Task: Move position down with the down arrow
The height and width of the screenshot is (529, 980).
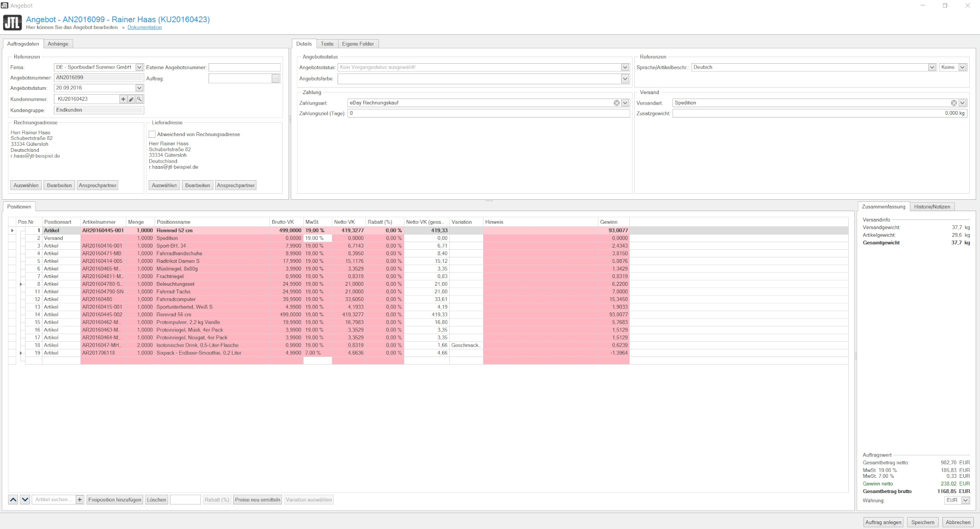Action: 25,500
